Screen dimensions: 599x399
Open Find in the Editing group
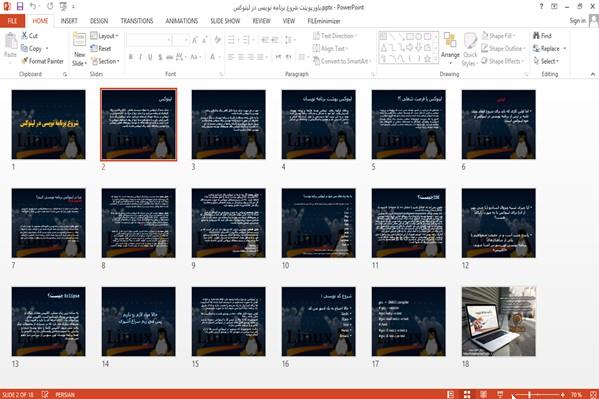click(542, 36)
